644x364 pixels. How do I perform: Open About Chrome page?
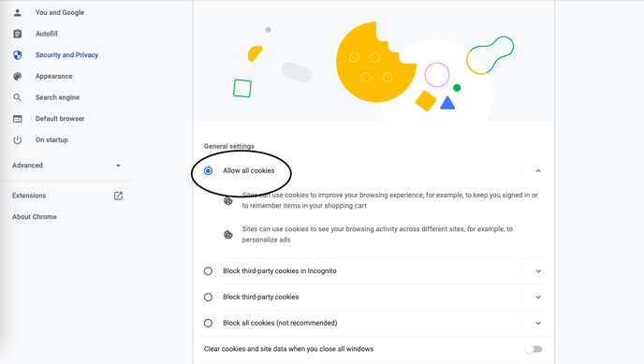[x=35, y=217]
